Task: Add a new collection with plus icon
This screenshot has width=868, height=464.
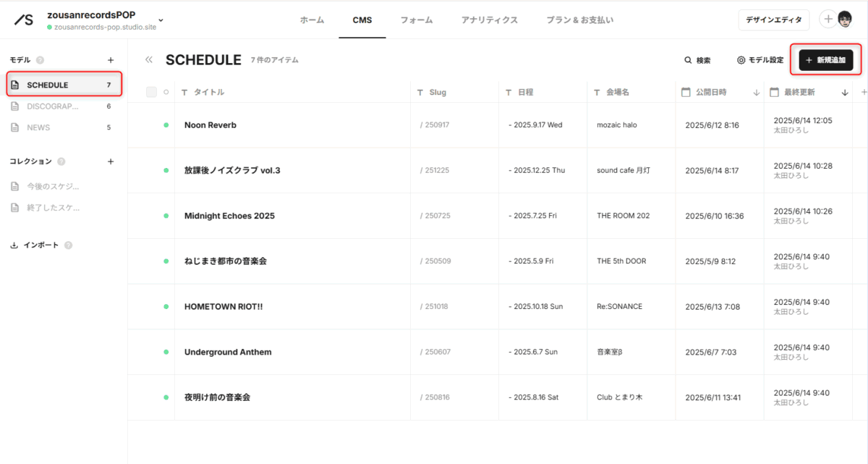Action: pyautogui.click(x=111, y=161)
